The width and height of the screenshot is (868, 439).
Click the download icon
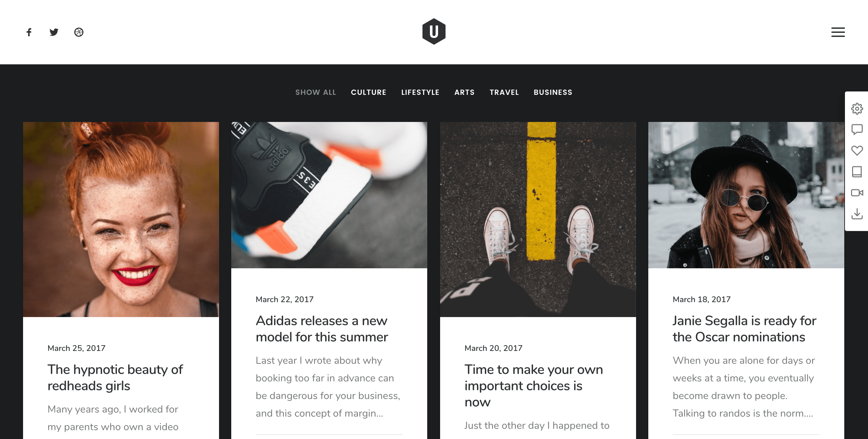857,213
